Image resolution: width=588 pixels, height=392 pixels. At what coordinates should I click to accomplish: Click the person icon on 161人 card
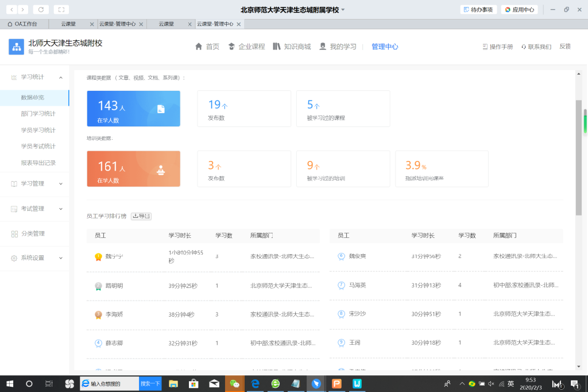[x=161, y=170]
